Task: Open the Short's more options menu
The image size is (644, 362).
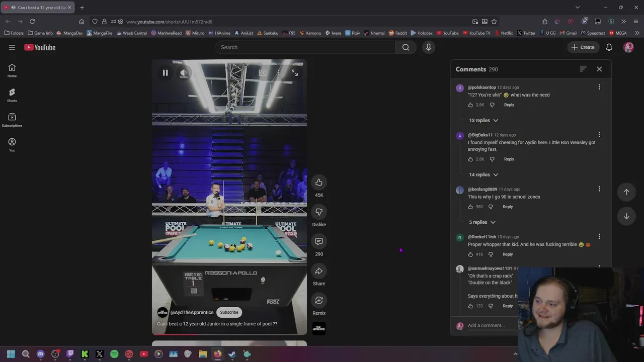Action: click(x=279, y=73)
